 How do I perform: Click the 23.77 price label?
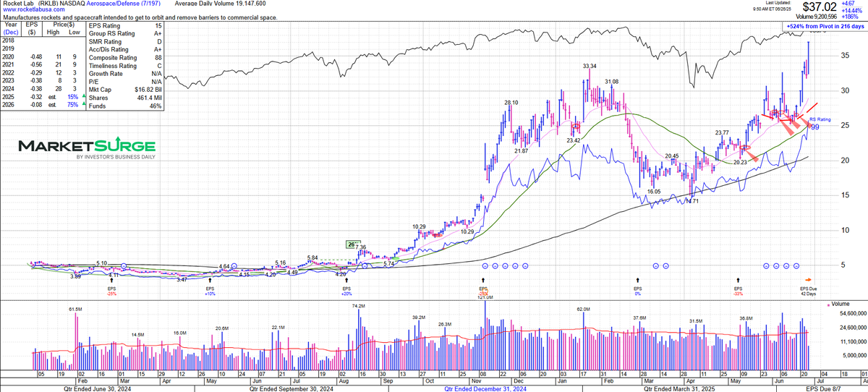click(722, 132)
